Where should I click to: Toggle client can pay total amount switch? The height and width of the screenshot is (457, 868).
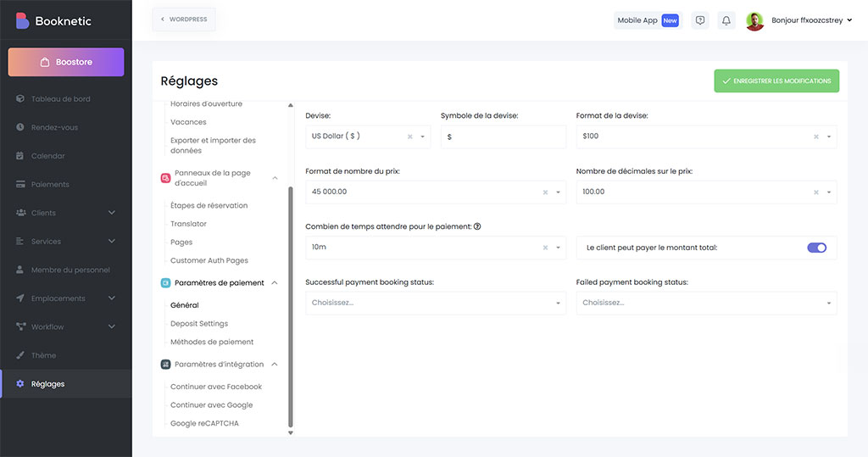point(816,248)
